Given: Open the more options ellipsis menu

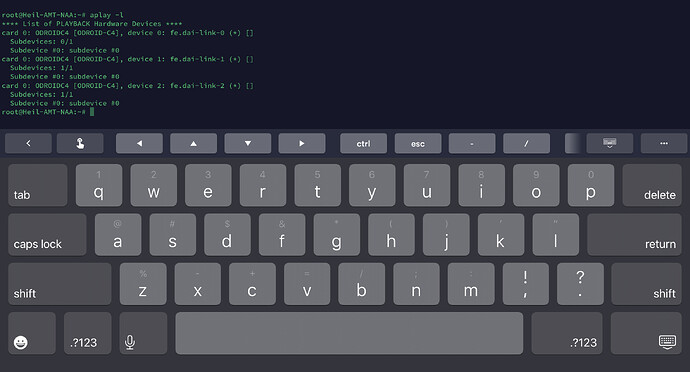Looking at the screenshot, I should (664, 144).
